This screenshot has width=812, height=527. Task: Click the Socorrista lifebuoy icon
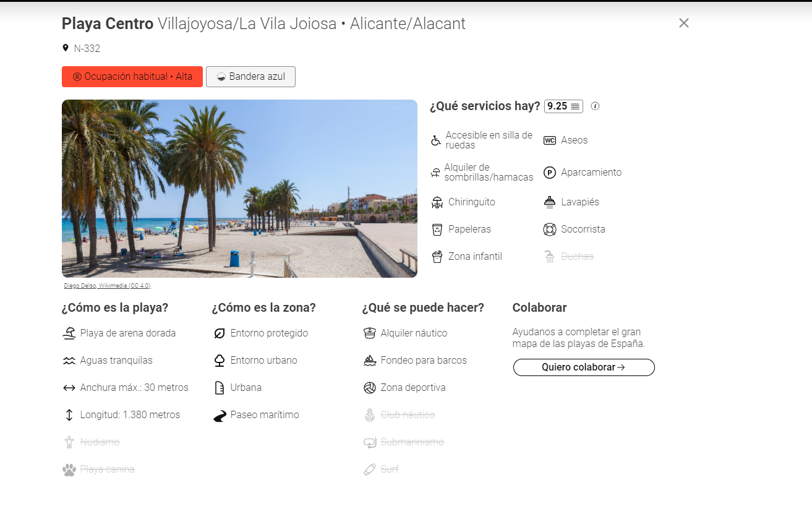pyautogui.click(x=550, y=229)
